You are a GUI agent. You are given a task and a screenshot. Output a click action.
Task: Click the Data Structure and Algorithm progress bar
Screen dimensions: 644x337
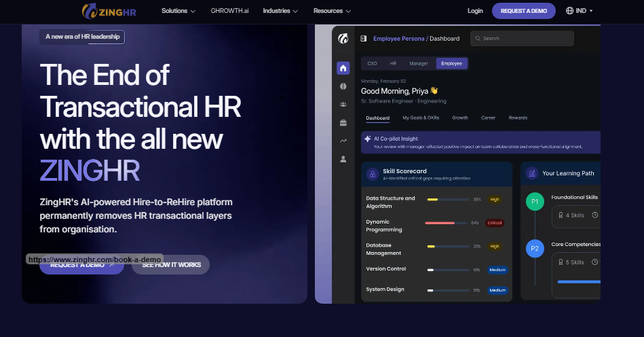448,199
